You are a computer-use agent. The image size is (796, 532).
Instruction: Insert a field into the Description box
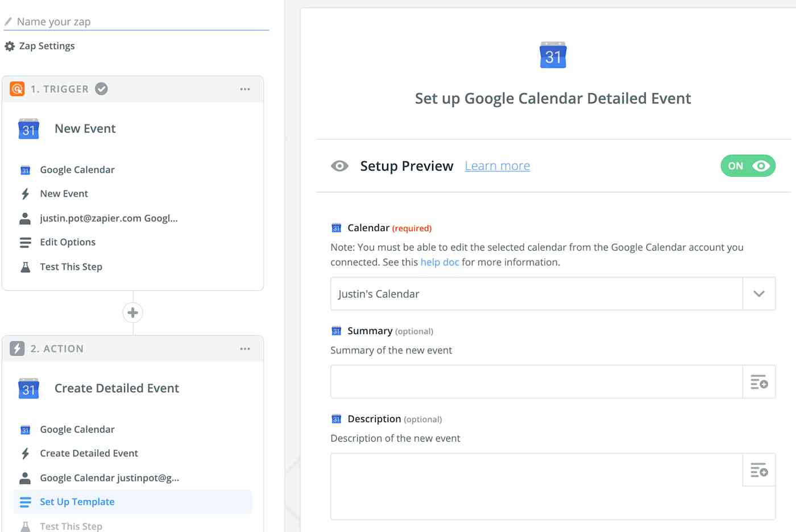[x=759, y=470]
